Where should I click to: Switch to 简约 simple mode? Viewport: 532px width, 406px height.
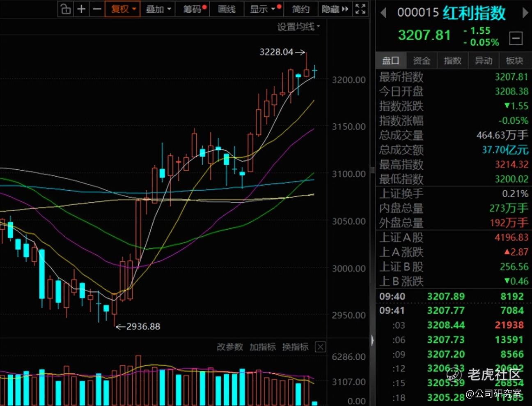(301, 9)
